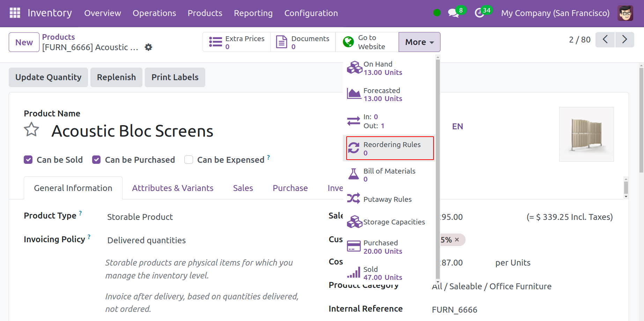Enable the Can be Expensed checkbox
644x321 pixels.
pos(188,160)
